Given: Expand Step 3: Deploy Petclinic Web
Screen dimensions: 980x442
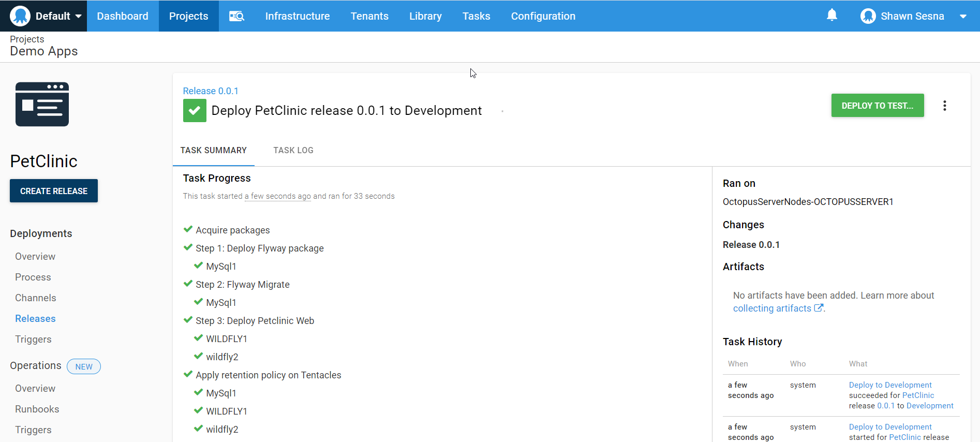Looking at the screenshot, I should coord(255,321).
